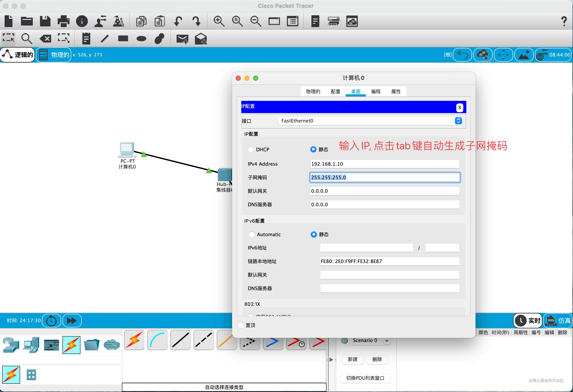Click 切换PDU列表窗口 button
The image size is (573, 392).
365,378
